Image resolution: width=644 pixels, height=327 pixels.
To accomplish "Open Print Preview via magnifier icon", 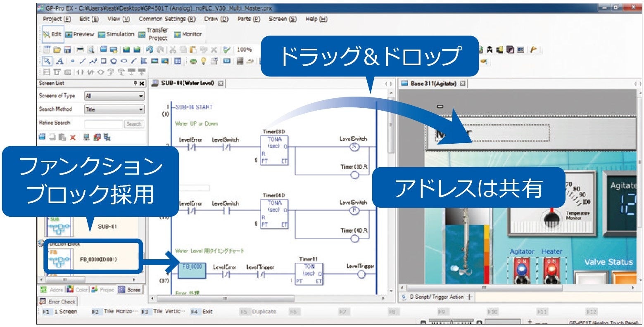I will click(x=90, y=50).
